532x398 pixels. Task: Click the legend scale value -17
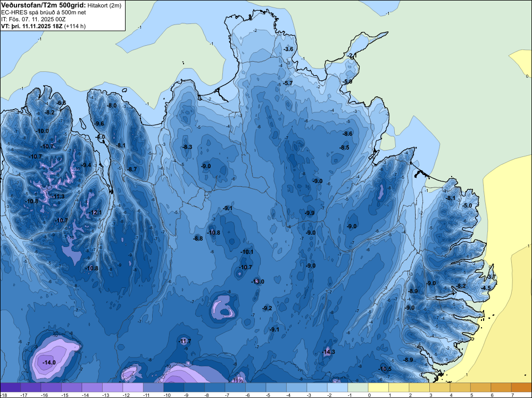23,395
